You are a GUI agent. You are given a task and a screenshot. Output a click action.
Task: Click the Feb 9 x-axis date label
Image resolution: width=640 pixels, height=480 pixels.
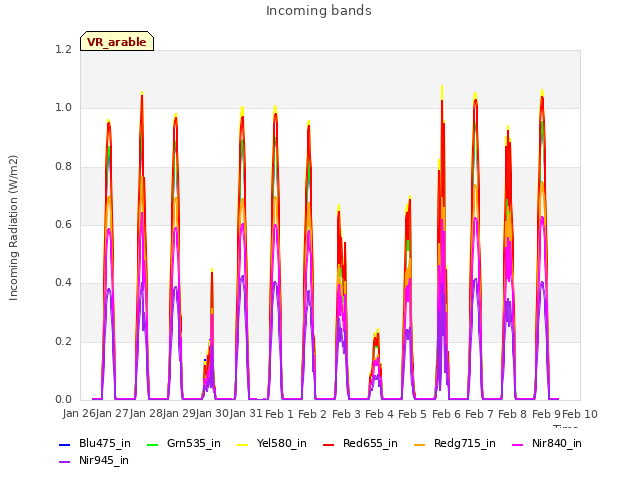pos(546,414)
